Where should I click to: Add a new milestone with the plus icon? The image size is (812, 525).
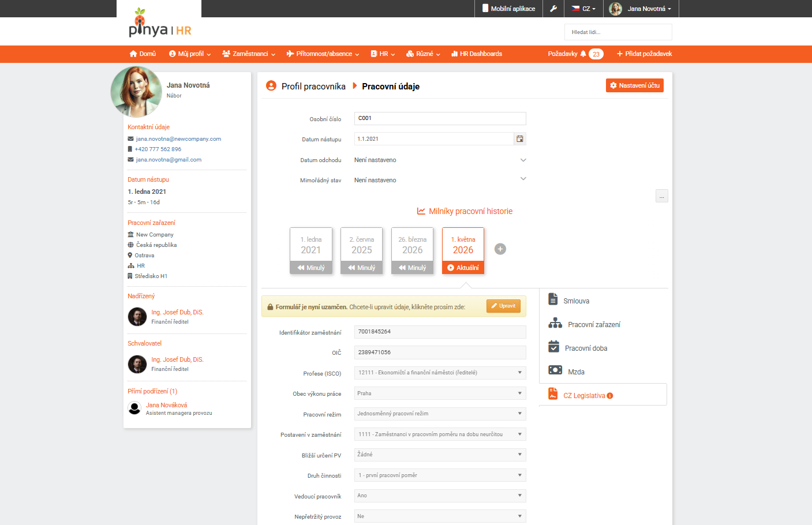[500, 249]
